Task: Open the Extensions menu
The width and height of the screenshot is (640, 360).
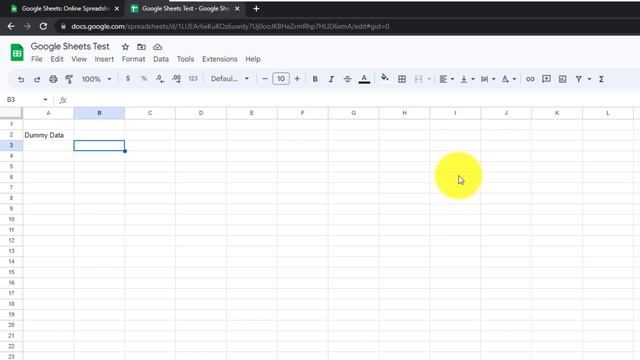Action: (x=220, y=59)
